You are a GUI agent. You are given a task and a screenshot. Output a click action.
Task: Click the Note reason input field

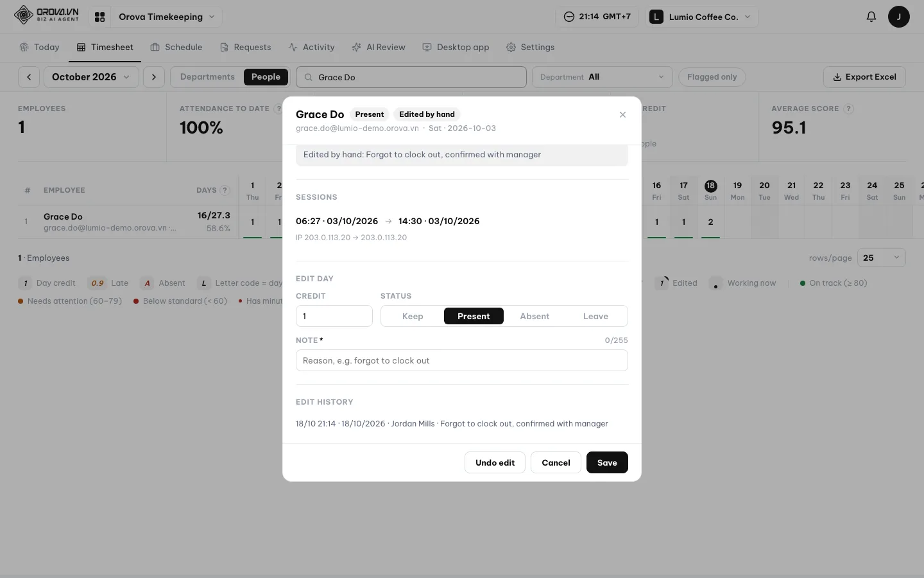(462, 360)
